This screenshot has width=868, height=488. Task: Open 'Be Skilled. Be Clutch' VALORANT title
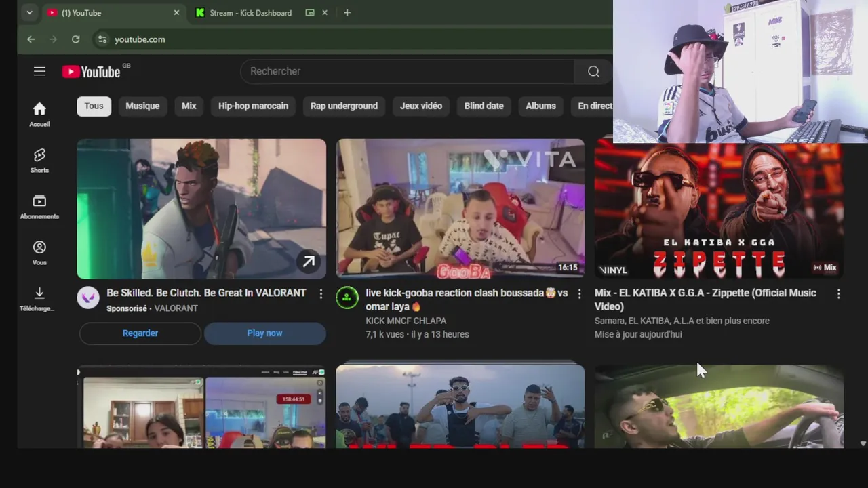tap(206, 293)
